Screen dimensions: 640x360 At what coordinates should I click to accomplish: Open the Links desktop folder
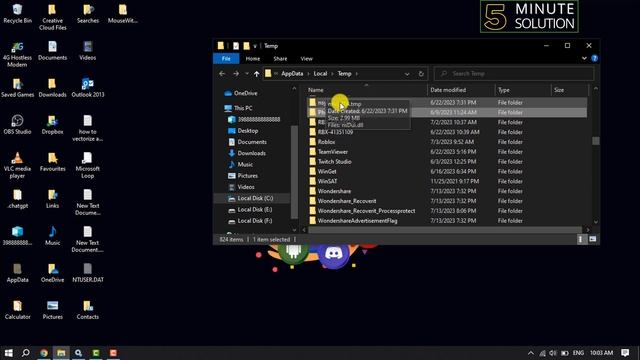(52, 199)
